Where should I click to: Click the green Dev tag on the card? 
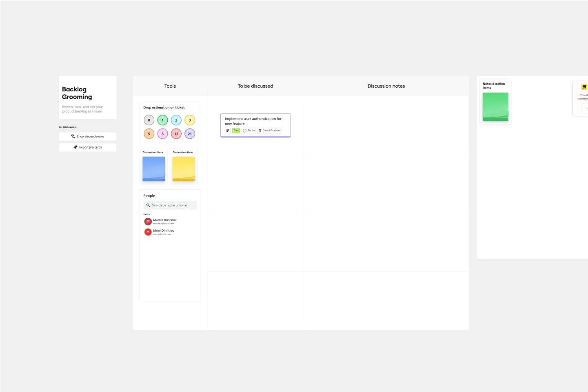coord(236,131)
